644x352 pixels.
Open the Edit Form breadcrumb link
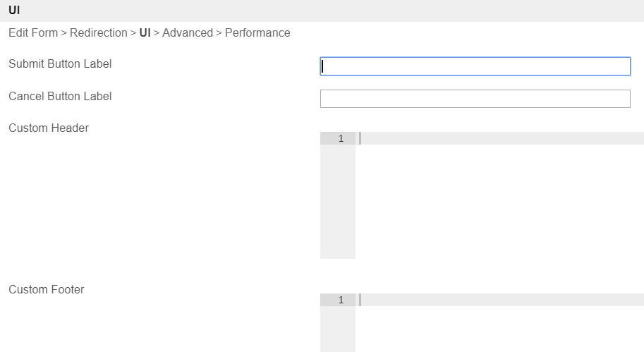(x=33, y=33)
